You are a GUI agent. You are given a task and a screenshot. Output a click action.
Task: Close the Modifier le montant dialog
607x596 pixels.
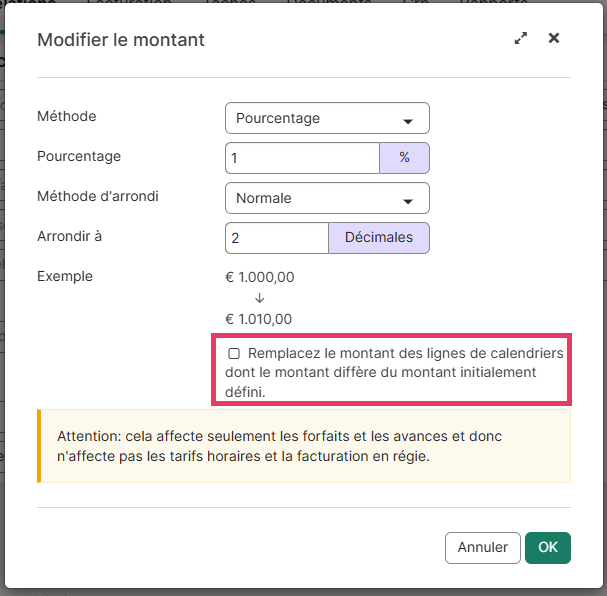coord(554,39)
